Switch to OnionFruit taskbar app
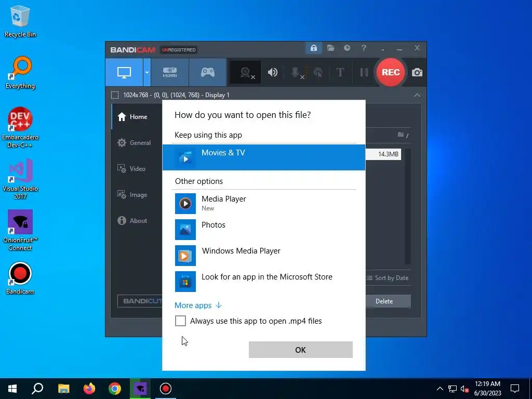532x399 pixels. [x=140, y=389]
